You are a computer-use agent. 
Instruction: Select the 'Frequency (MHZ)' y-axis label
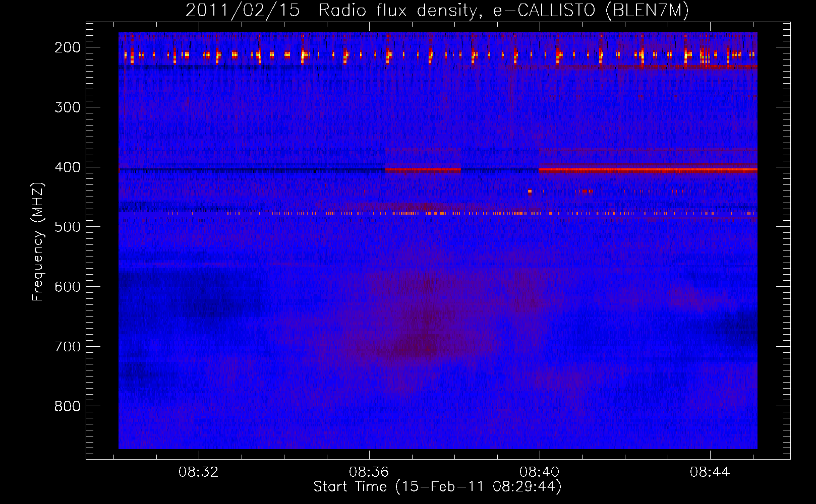point(38,241)
